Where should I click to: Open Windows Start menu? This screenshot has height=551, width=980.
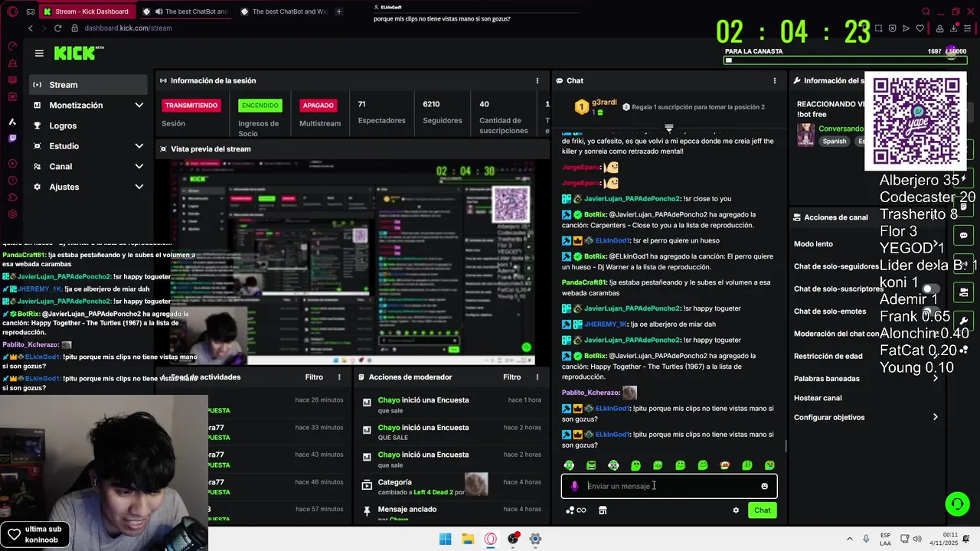445,539
